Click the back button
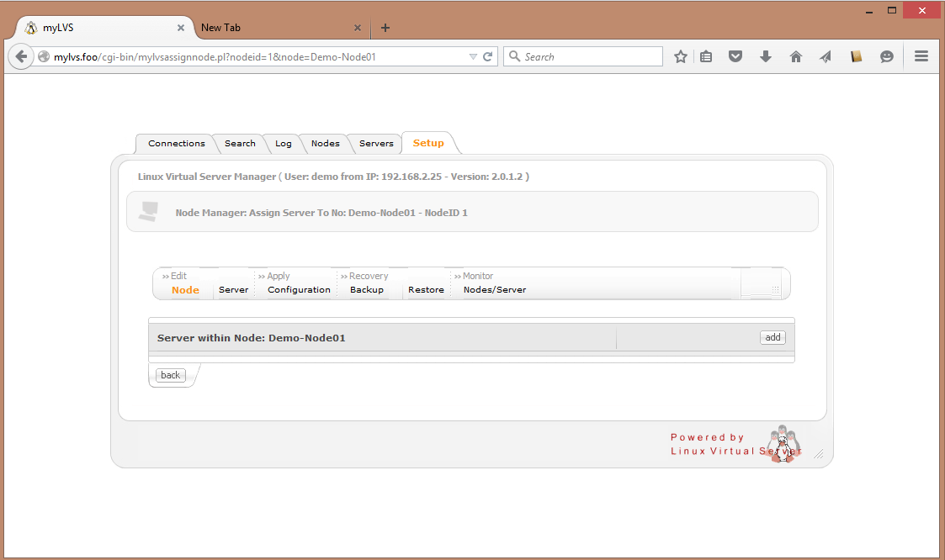 point(170,375)
